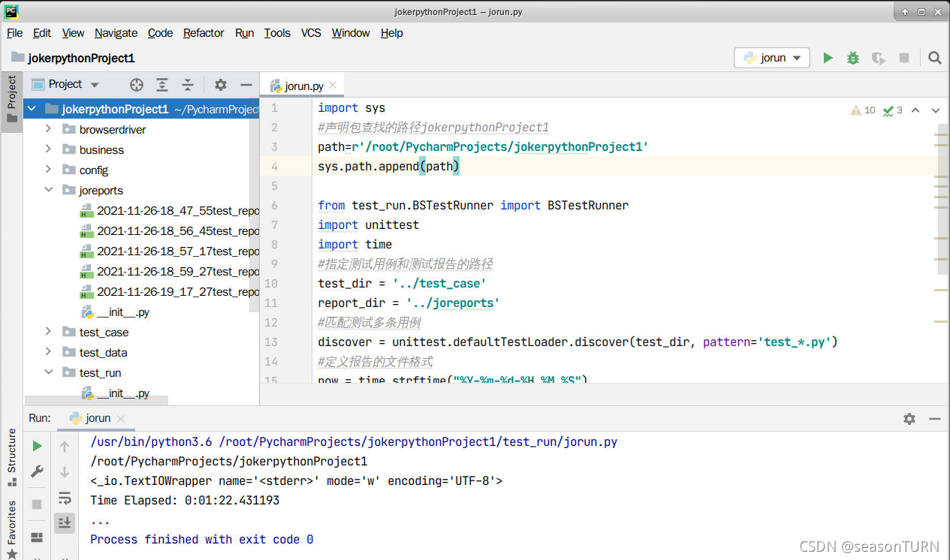Open the jorun.py path link in console
The image size is (950, 560).
click(418, 441)
